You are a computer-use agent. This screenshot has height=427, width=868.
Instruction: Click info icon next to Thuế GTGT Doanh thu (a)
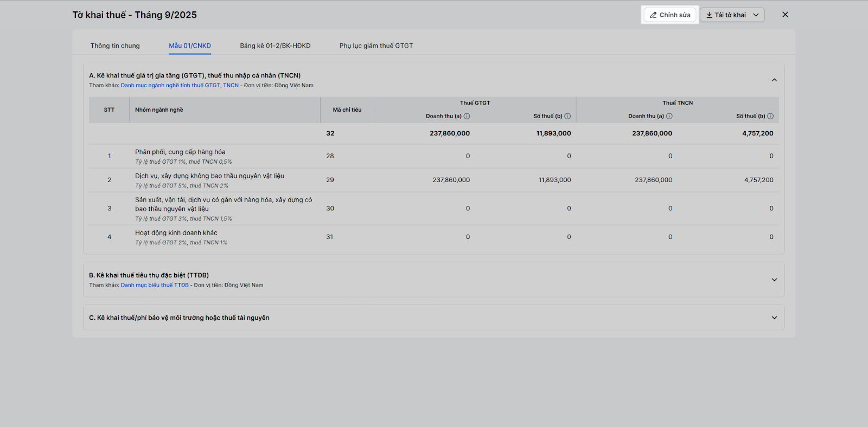pos(467,116)
